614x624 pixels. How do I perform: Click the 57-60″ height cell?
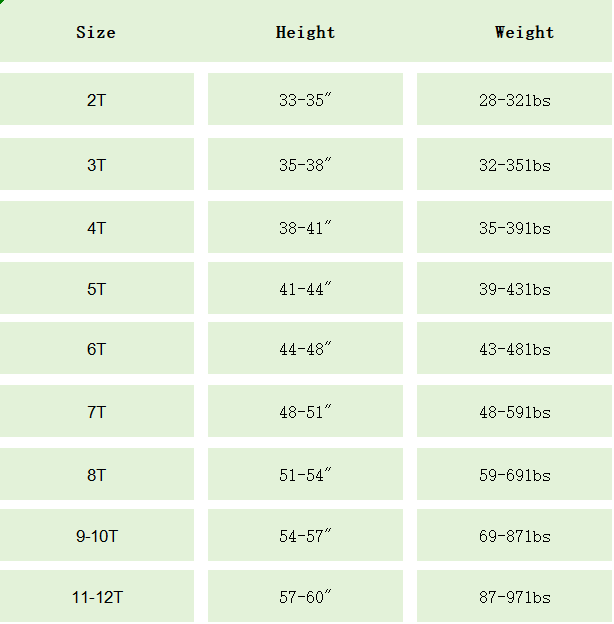305,598
